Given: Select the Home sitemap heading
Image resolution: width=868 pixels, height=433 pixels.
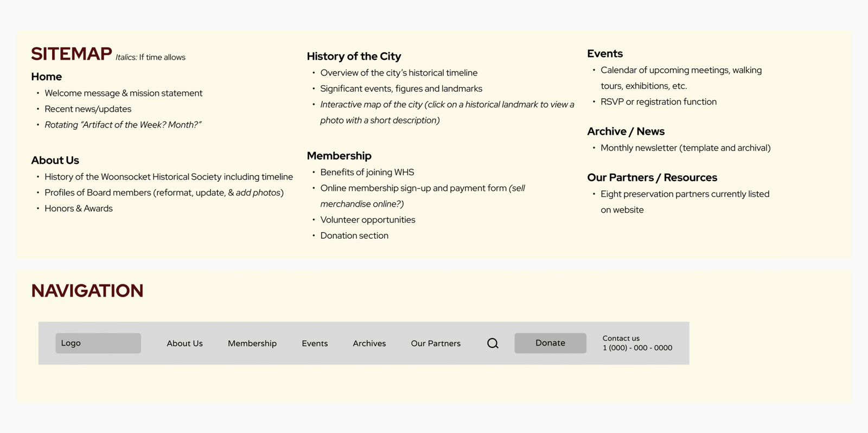Looking at the screenshot, I should (47, 77).
